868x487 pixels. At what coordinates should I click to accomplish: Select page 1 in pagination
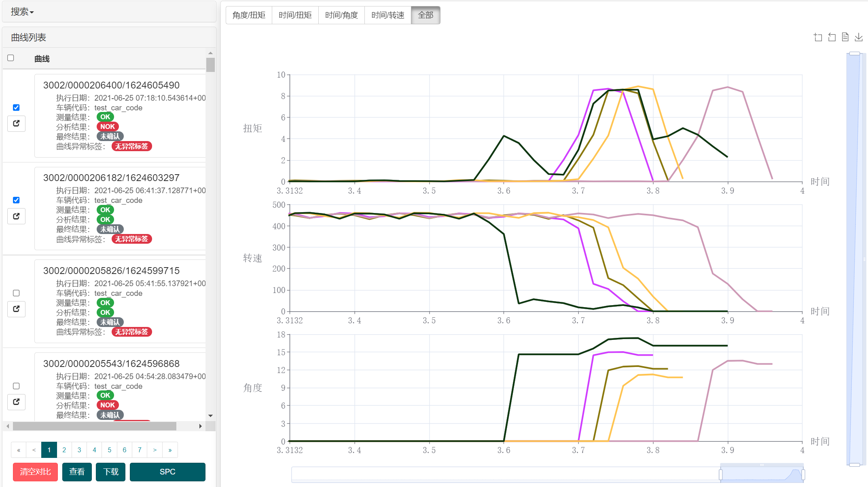click(49, 450)
